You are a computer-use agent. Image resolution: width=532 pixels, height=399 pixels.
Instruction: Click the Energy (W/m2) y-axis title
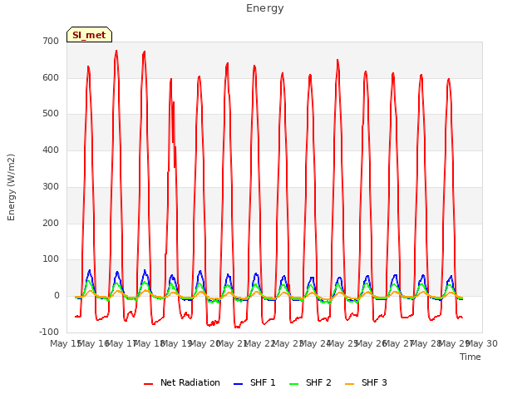click(11, 187)
